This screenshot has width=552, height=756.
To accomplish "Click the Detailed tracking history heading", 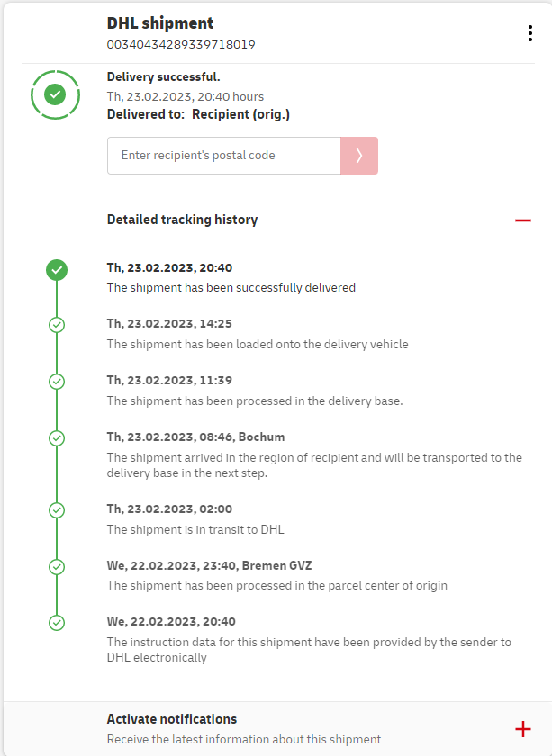I will point(182,220).
